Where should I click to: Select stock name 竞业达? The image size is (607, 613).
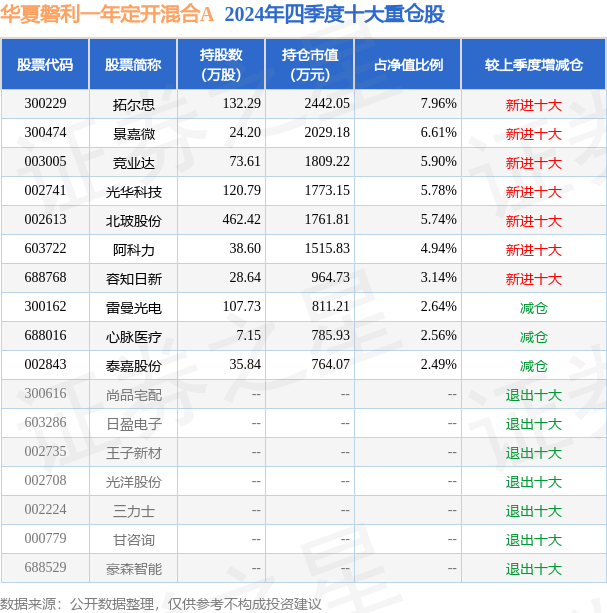pyautogui.click(x=134, y=163)
